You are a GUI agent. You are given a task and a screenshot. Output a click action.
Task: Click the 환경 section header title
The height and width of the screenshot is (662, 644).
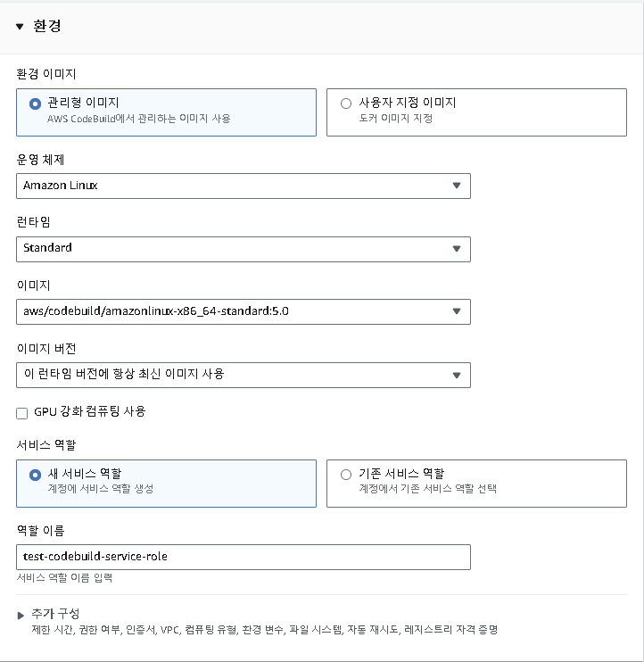tap(47, 26)
